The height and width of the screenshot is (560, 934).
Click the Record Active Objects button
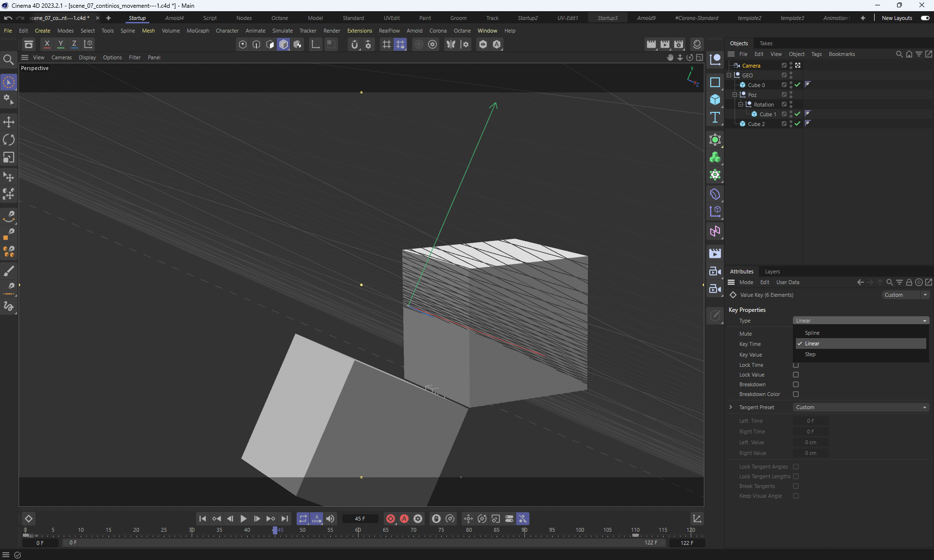[390, 519]
